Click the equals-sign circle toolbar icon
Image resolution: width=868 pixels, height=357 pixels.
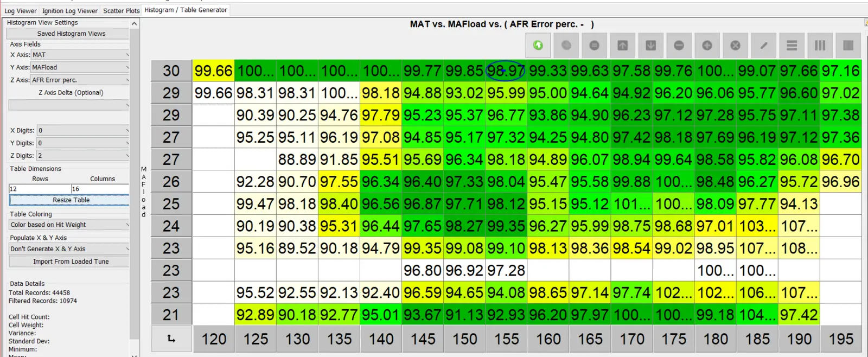tap(595, 46)
